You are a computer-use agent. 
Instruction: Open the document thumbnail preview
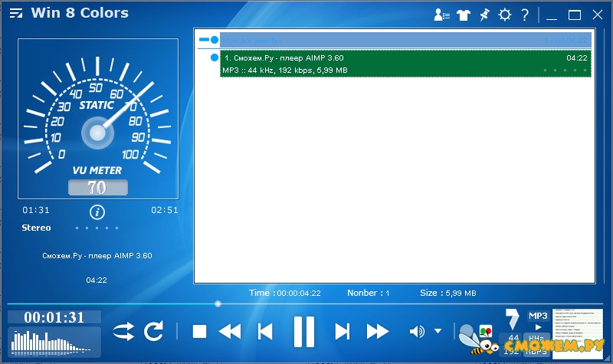pos(578,333)
